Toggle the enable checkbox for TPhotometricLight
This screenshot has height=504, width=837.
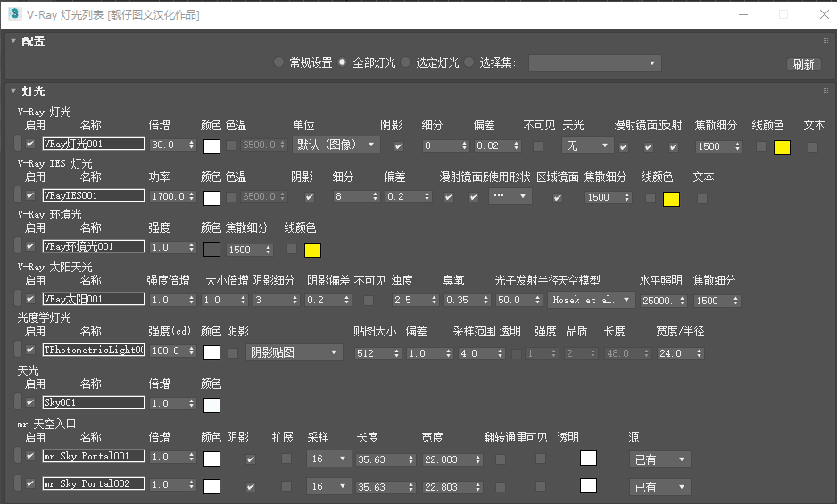coord(30,350)
